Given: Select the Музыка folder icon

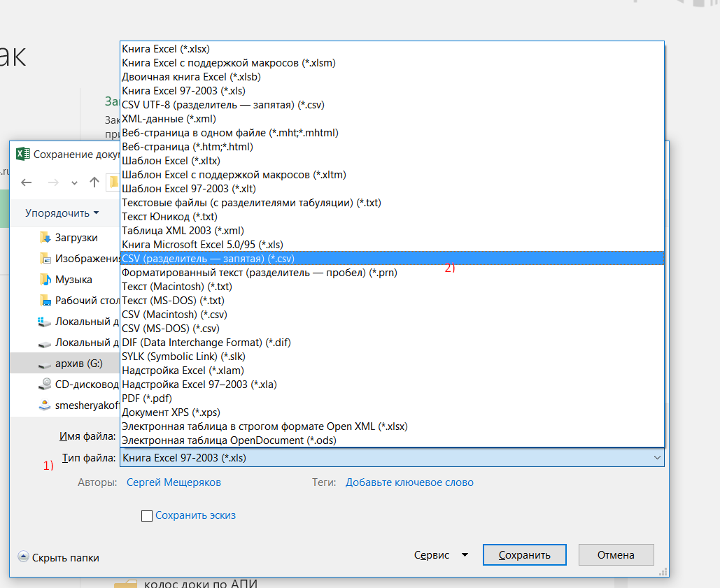Looking at the screenshot, I should pyautogui.click(x=45, y=280).
